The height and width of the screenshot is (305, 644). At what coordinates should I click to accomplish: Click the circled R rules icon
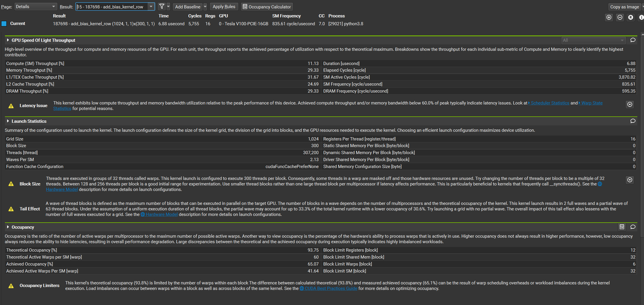click(x=630, y=17)
